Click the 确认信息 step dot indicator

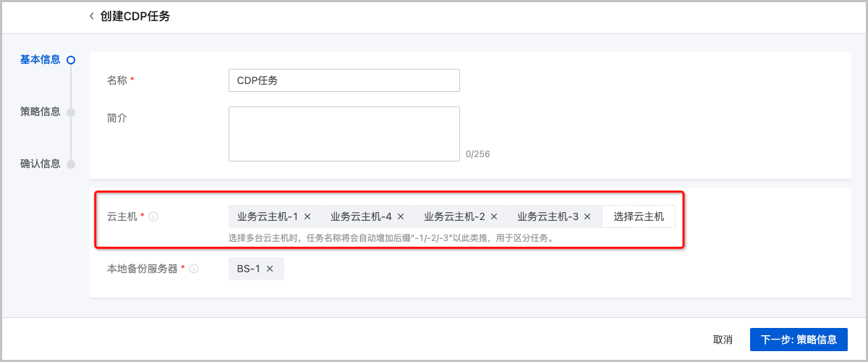(x=71, y=164)
